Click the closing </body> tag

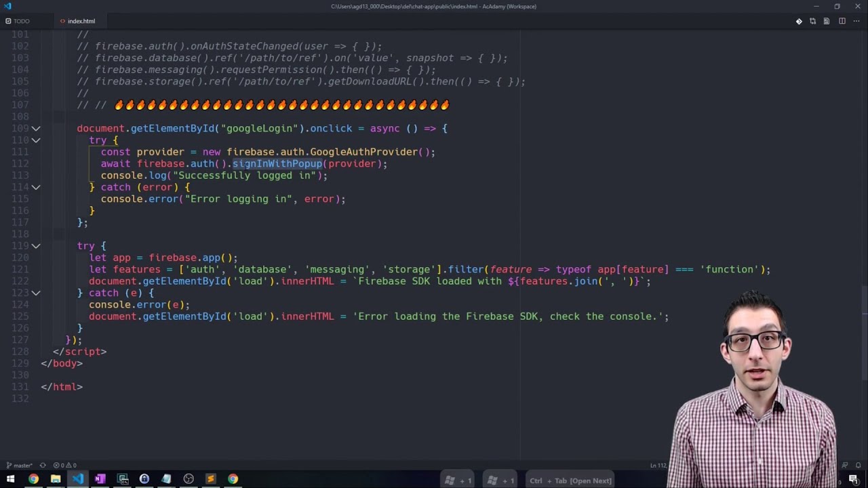(x=62, y=363)
